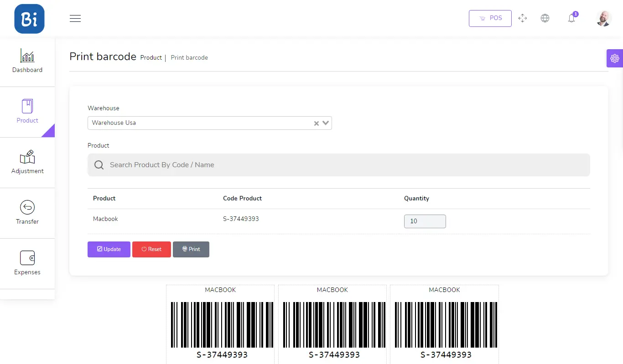Go to Dashboard in the sidebar
The width and height of the screenshot is (623, 364).
click(27, 62)
